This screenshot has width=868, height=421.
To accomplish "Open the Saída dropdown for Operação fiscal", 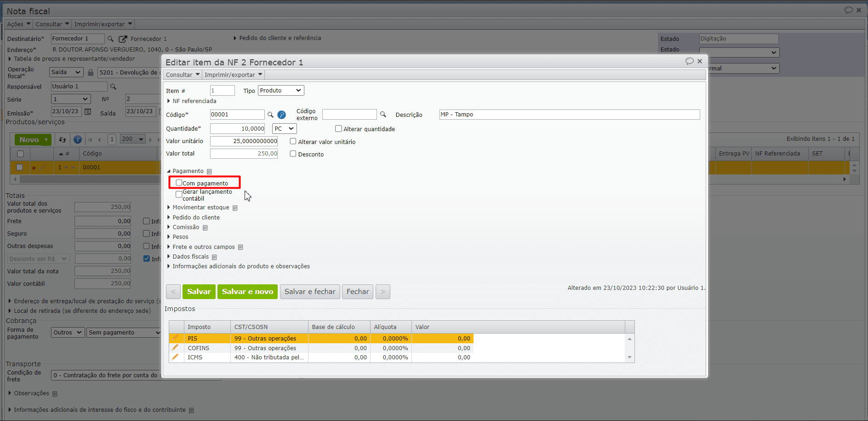I will [x=66, y=72].
